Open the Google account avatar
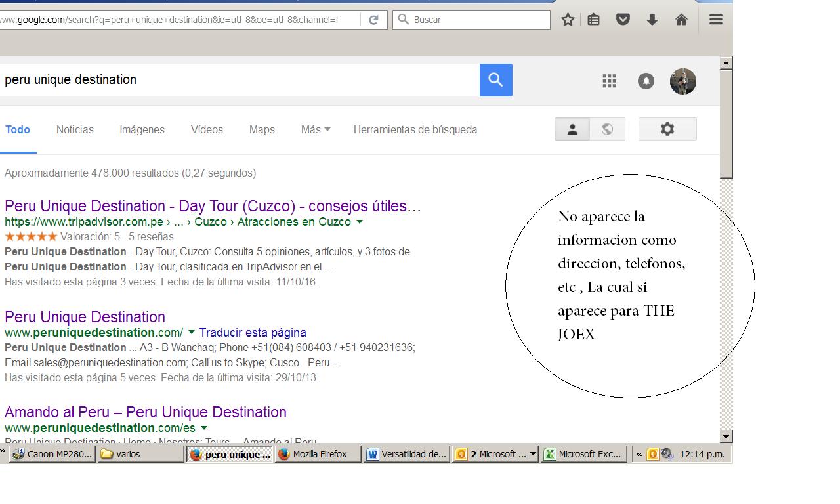This screenshot has height=504, width=840. (683, 81)
